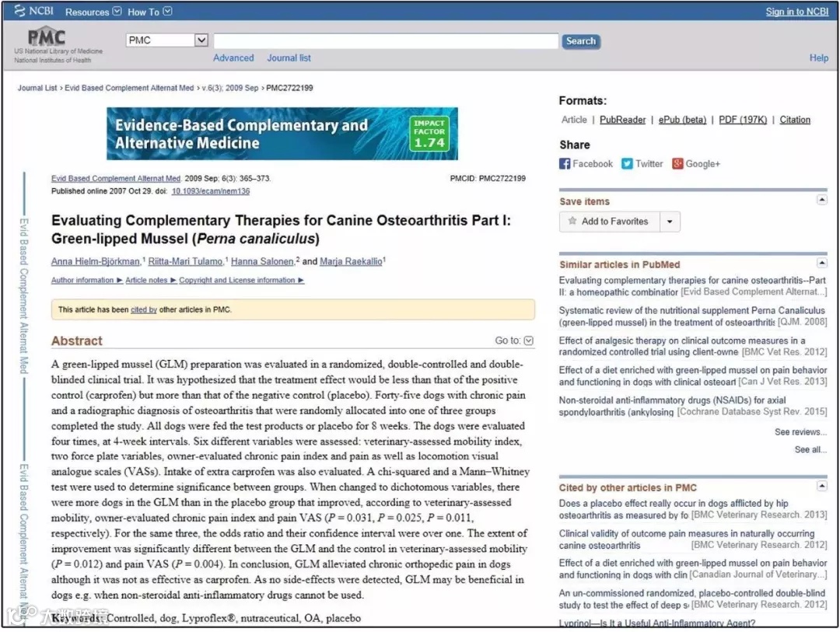Open the Add to Favorites dropdown arrow

670,222
